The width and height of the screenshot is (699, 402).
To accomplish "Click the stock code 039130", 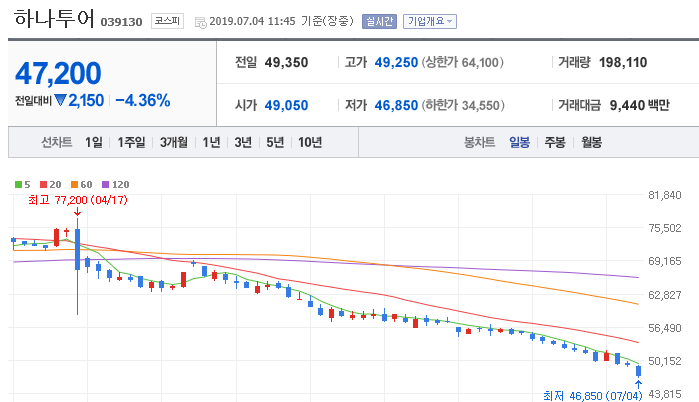I will point(121,22).
